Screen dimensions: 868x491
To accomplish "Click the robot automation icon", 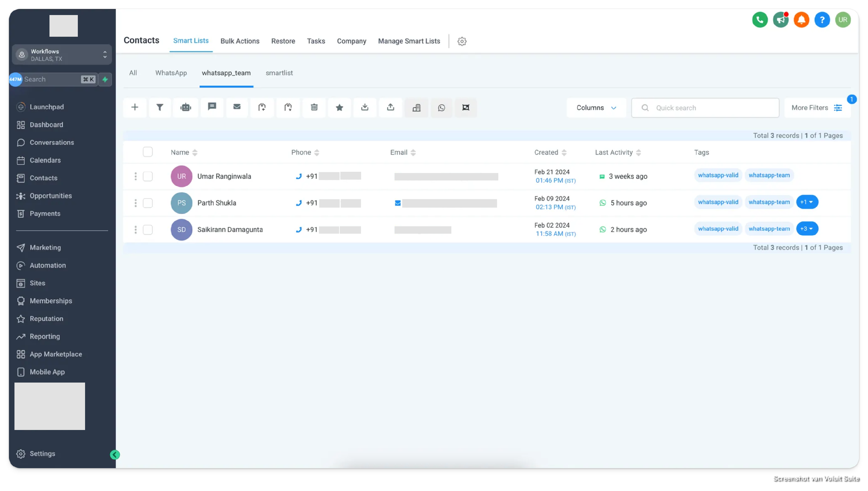I will tap(185, 108).
